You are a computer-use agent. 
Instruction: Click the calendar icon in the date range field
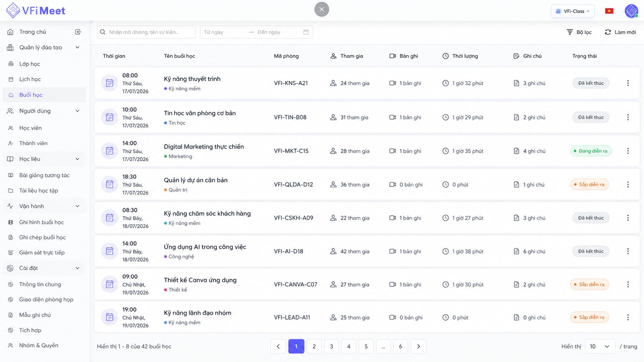(x=306, y=32)
